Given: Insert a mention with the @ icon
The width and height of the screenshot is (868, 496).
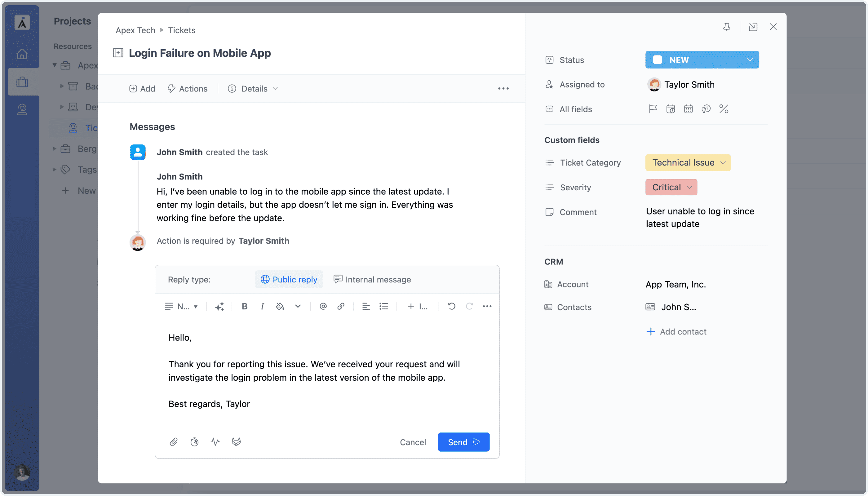Looking at the screenshot, I should click(x=323, y=306).
